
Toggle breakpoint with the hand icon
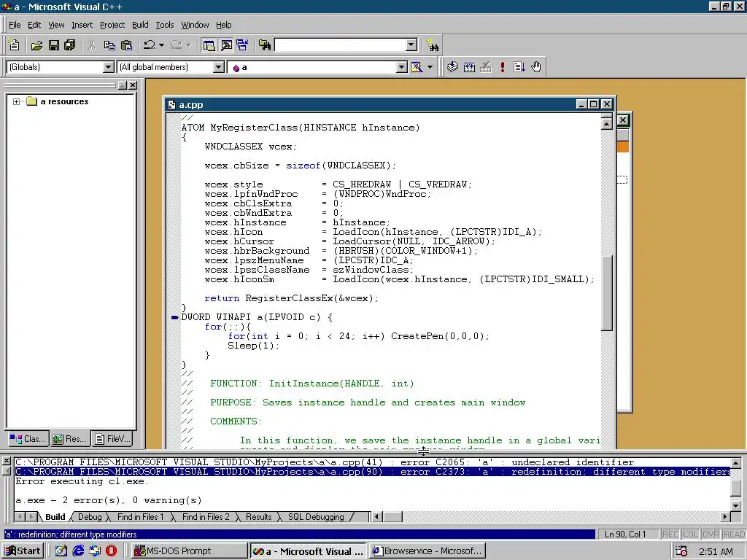click(536, 67)
